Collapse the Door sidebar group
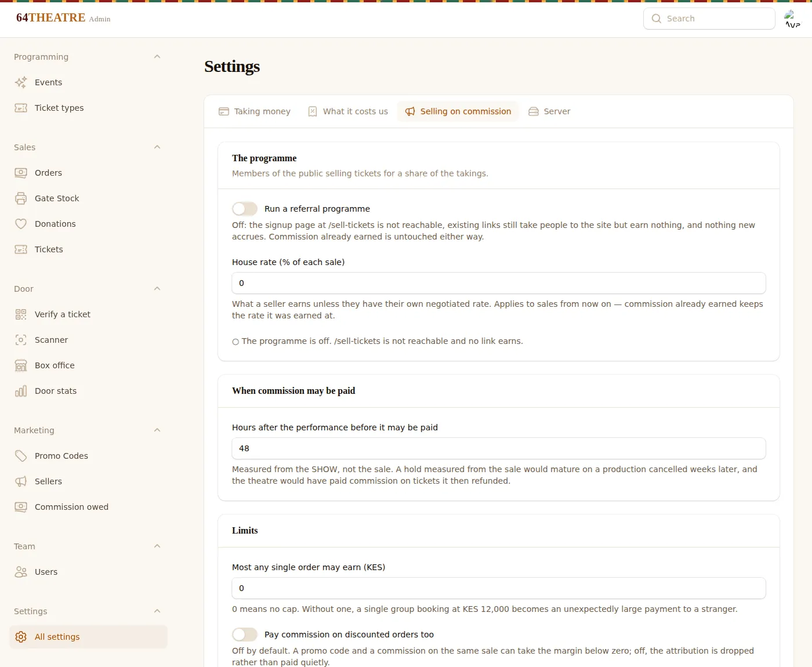Screen dimensions: 812x667 coord(157,289)
